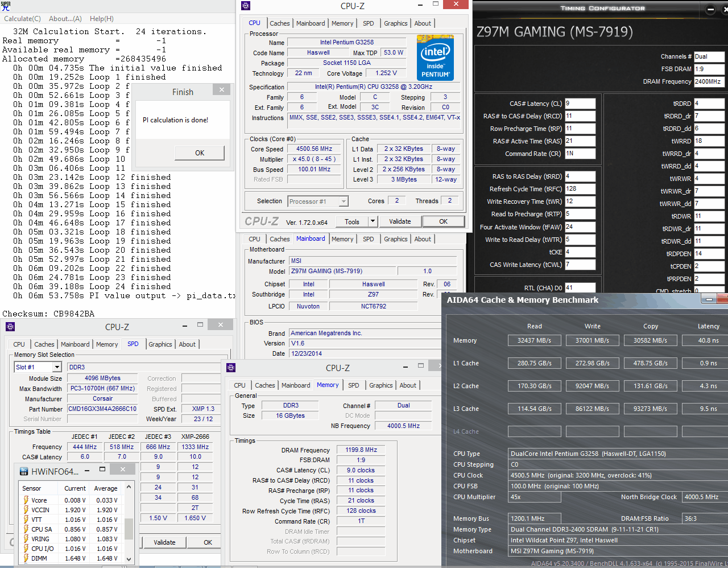Image resolution: width=728 pixels, height=568 pixels.
Task: Click the Intel Inside Pentium logo
Action: coord(435,57)
